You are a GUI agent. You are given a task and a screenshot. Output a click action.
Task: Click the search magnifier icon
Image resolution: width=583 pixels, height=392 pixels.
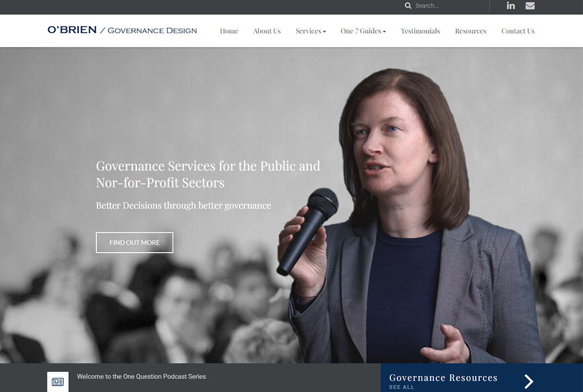coord(408,6)
